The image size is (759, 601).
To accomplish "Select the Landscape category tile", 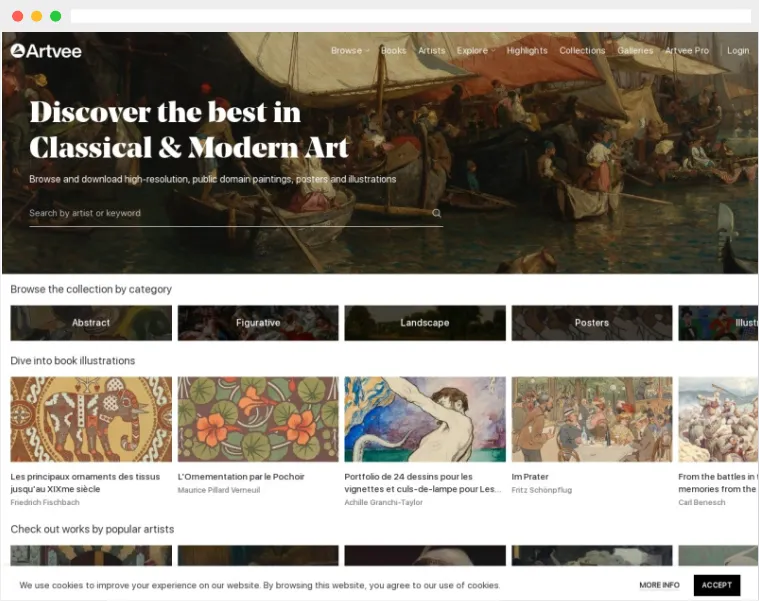I will click(425, 323).
